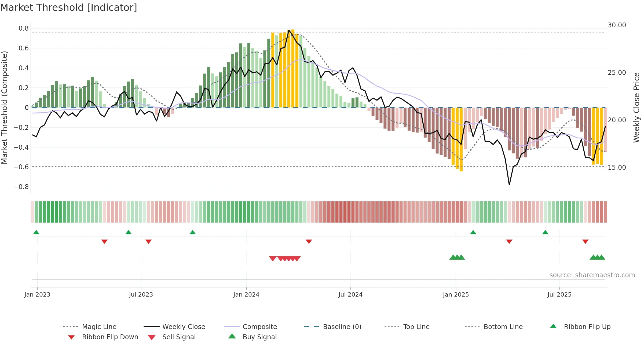
Task: Toggle the Ribbon Flip Up legend entry
Action: point(580,327)
